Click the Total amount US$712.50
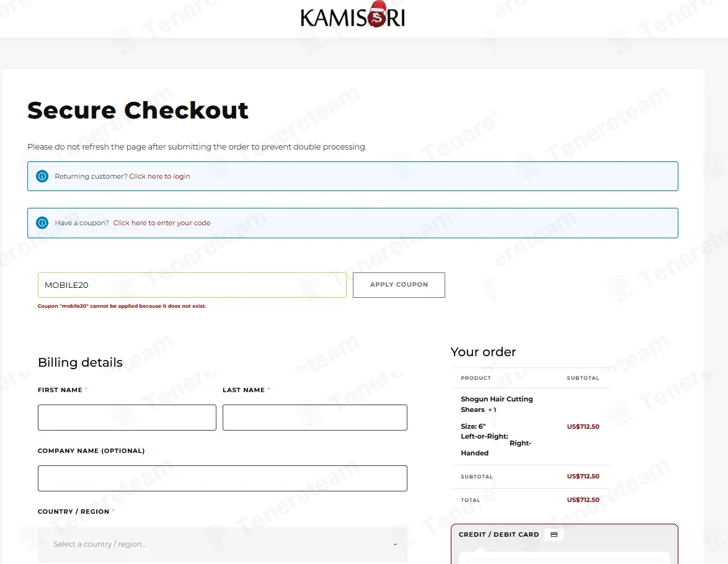Viewport: 728px width, 564px height. click(x=583, y=500)
